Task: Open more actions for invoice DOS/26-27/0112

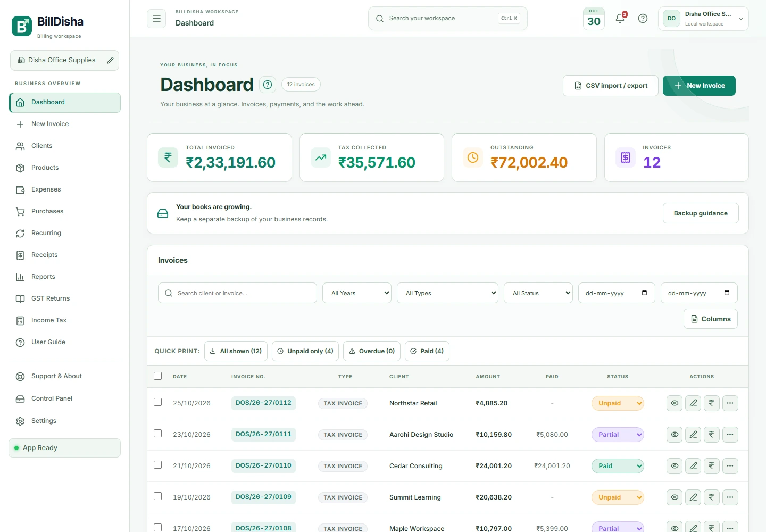Action: click(730, 403)
